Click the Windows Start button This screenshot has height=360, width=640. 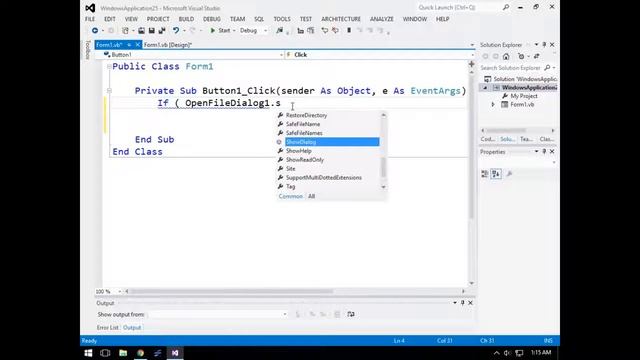point(88,353)
